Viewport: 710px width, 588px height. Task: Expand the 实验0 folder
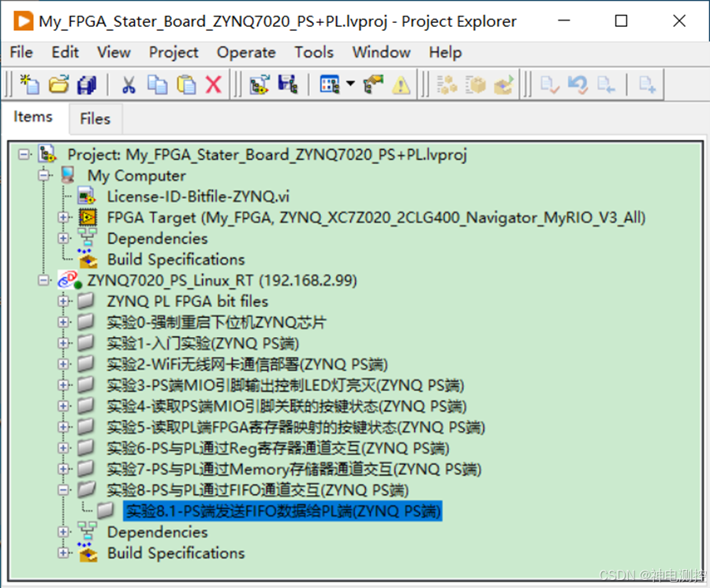point(64,322)
